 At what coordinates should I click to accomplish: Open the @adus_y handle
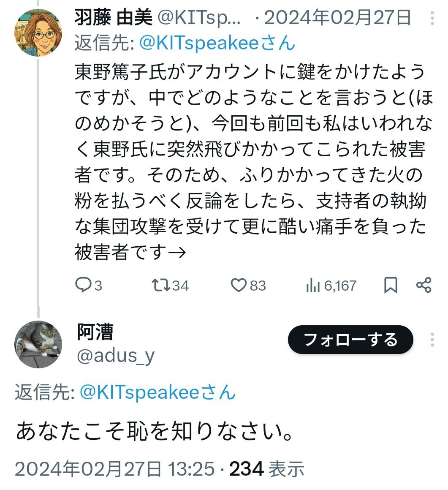pyautogui.click(x=115, y=357)
